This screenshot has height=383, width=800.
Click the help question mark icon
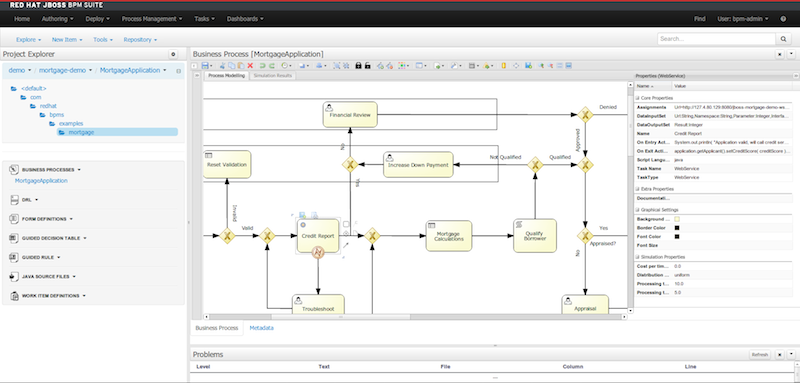click(783, 19)
